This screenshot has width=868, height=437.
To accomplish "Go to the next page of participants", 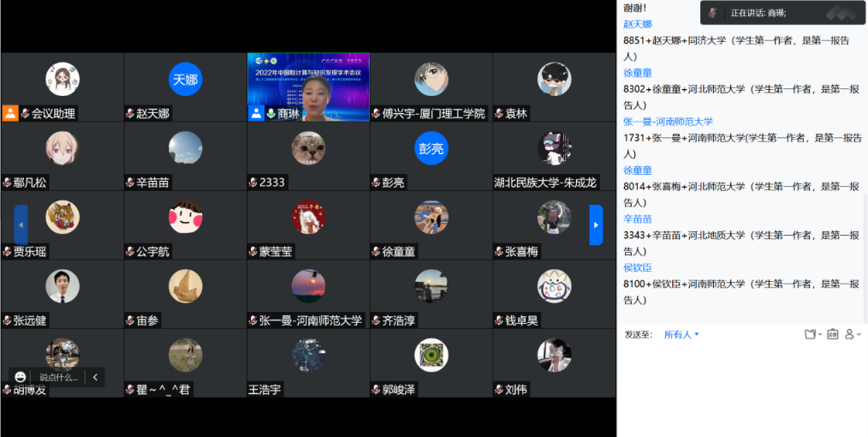I will point(596,224).
